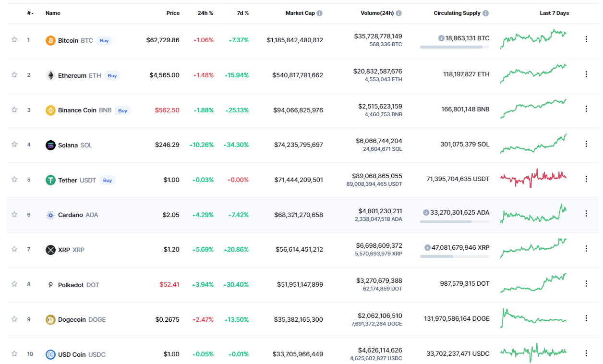Screen dimensions: 603x364
Task: Click the Solana logo icon
Action: tap(50, 145)
